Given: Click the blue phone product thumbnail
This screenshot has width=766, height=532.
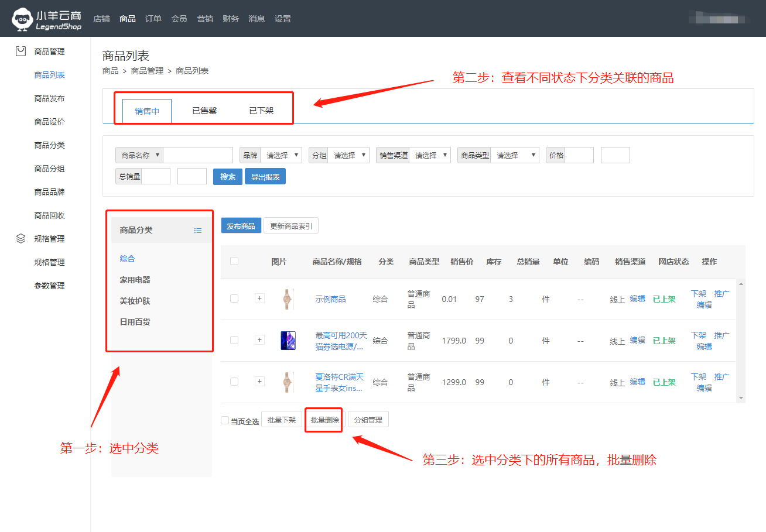Looking at the screenshot, I should pyautogui.click(x=288, y=341).
